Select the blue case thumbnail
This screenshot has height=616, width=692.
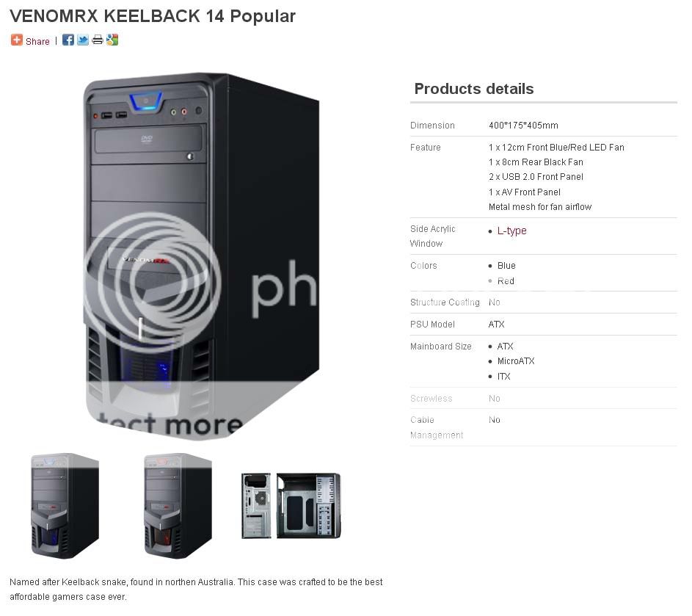coord(65,506)
